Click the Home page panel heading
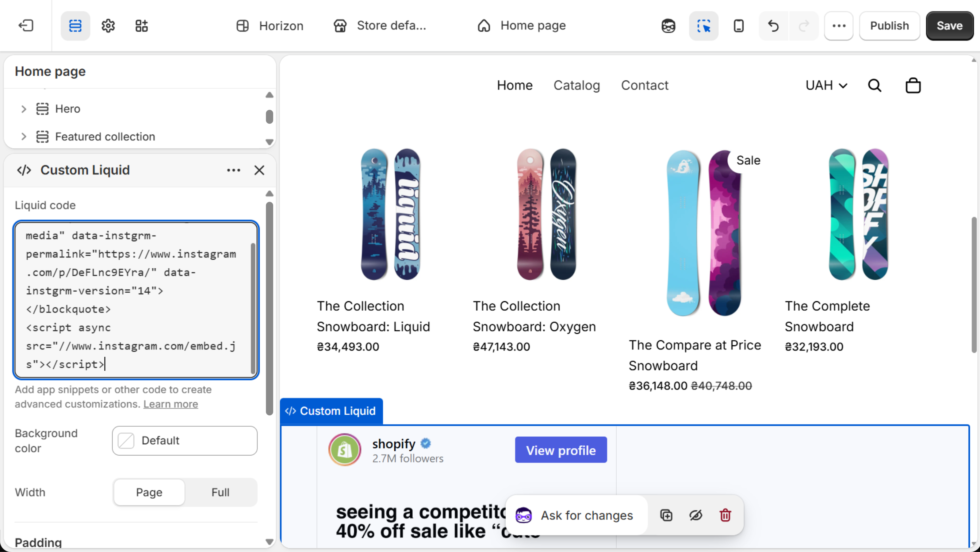This screenshot has height=552, width=980. coord(50,71)
